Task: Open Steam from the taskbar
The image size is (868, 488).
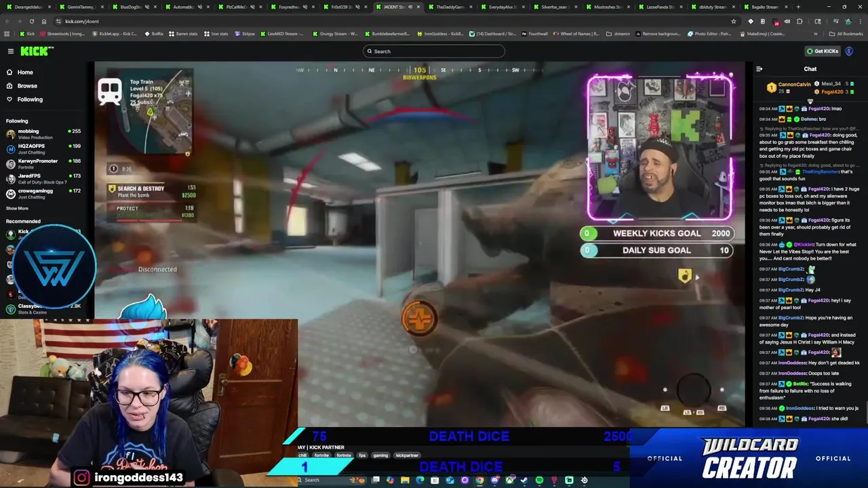Action: (524, 480)
